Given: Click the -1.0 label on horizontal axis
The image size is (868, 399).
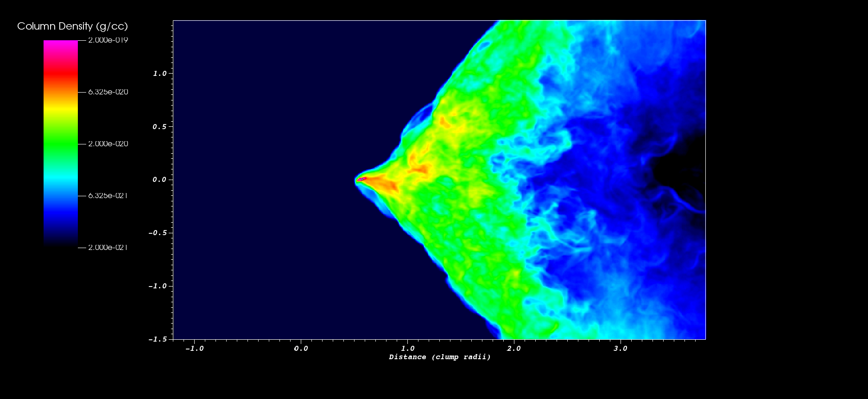Looking at the screenshot, I should pos(194,349).
